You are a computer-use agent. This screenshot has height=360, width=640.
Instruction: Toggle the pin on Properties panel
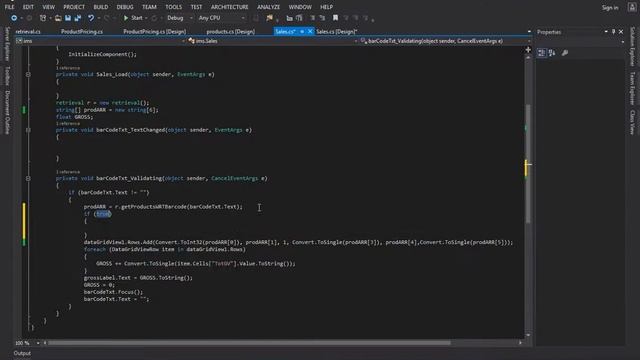click(x=613, y=31)
